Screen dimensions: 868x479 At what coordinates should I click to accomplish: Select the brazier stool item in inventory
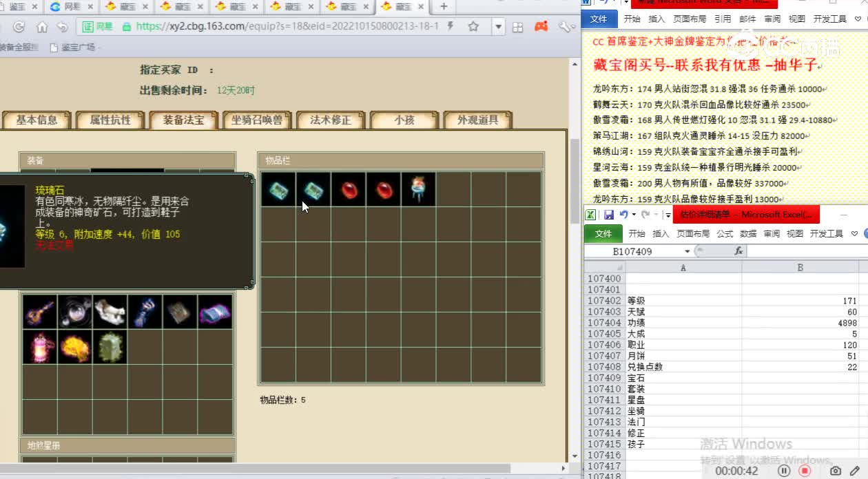tap(419, 189)
